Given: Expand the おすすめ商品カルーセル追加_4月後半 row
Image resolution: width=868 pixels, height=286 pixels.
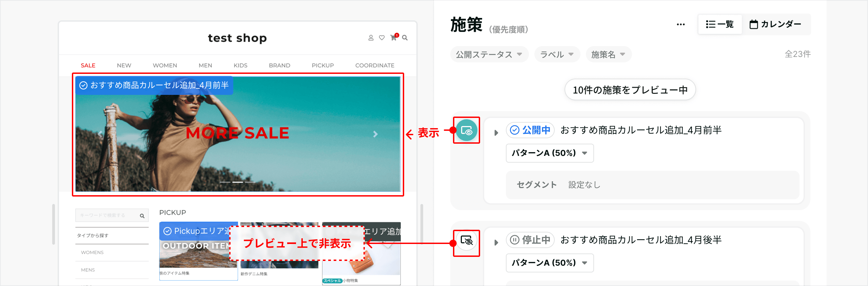Looking at the screenshot, I should 496,243.
